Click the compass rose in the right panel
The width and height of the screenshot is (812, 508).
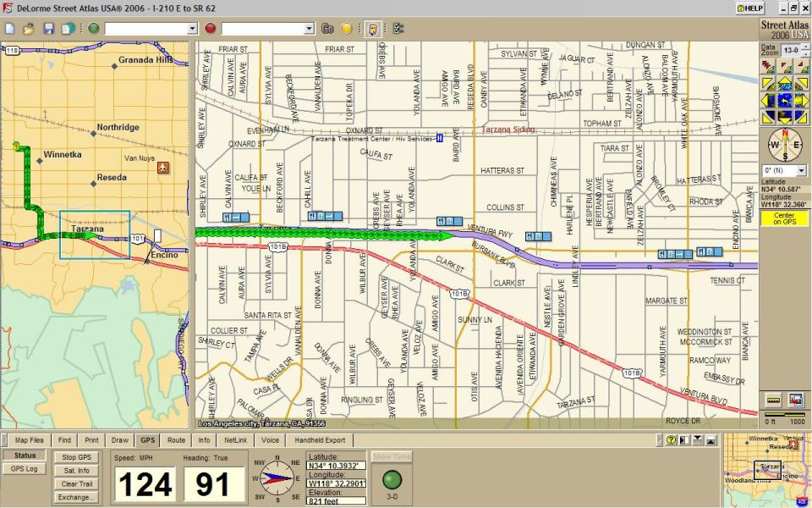[785, 145]
